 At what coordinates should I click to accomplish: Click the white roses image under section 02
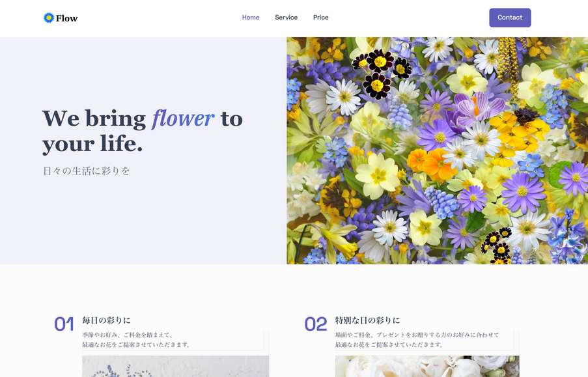point(427,367)
